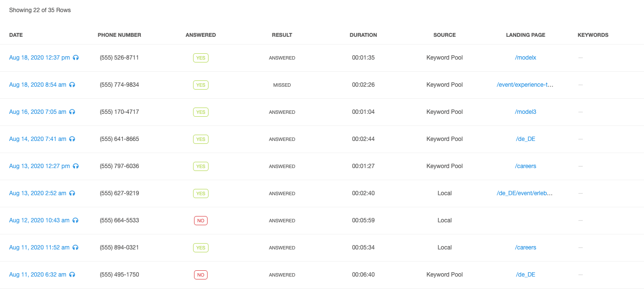The image size is (644, 294).
Task: Open the /de_DE/event/erleb… landing page link
Action: pos(525,193)
